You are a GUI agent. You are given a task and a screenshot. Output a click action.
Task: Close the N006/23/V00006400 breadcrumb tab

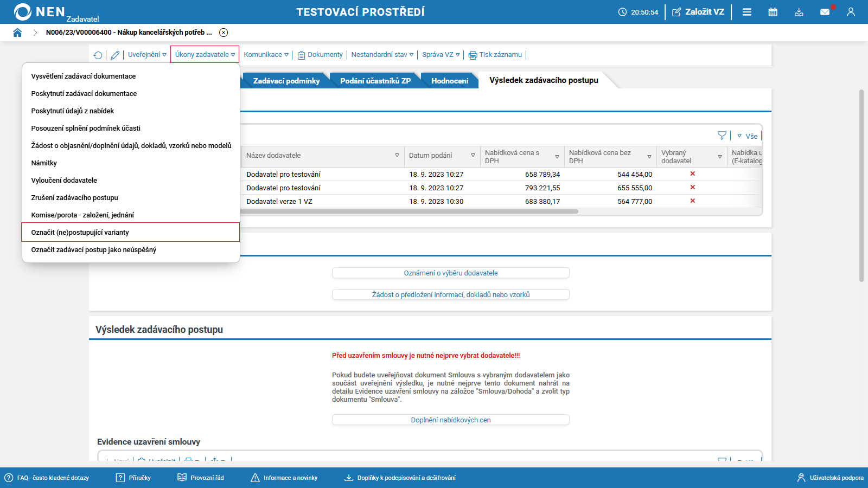[x=224, y=33]
